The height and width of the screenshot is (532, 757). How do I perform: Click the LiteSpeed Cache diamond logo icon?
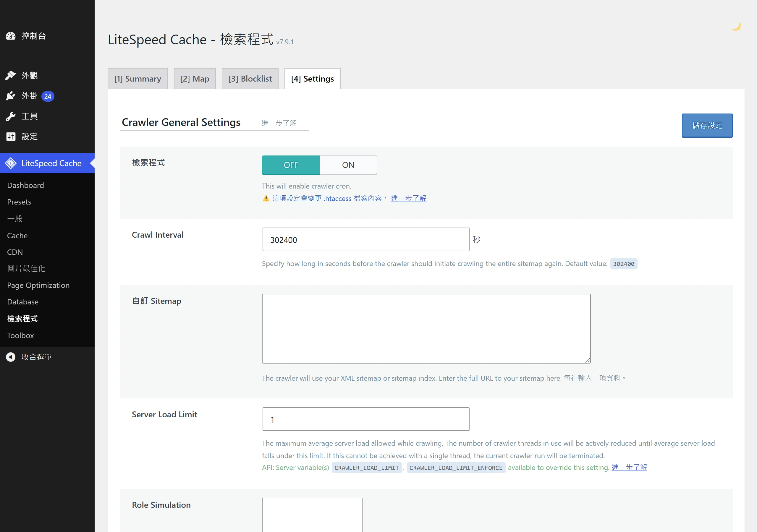[11, 163]
